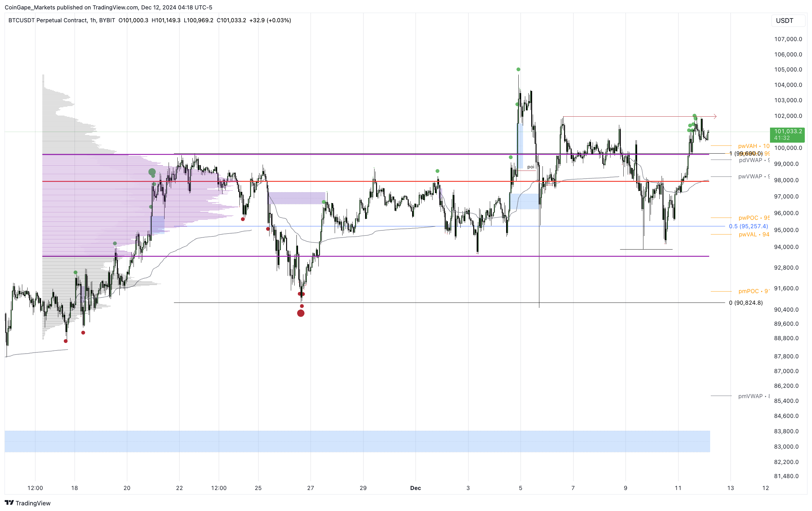Click the TradingView logo
812x511 pixels.
[x=28, y=503]
